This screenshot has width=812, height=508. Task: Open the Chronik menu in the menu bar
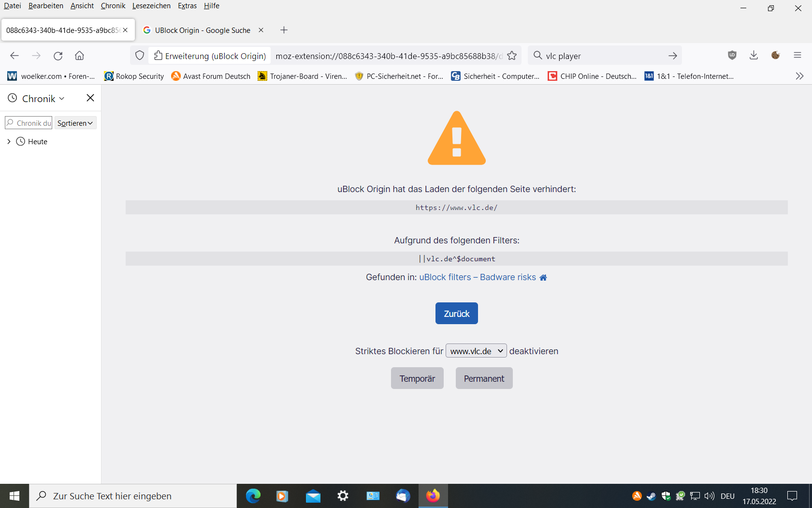pos(113,6)
